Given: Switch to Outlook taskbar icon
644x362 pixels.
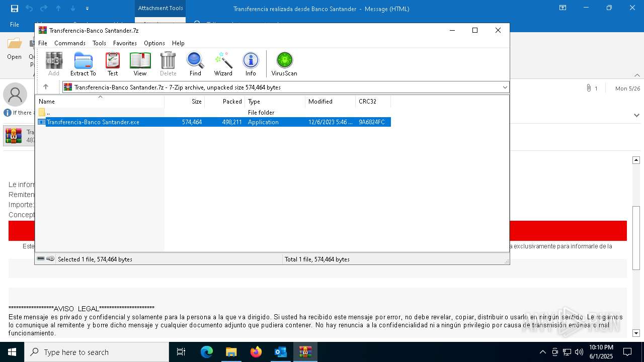Looking at the screenshot, I should (x=280, y=352).
